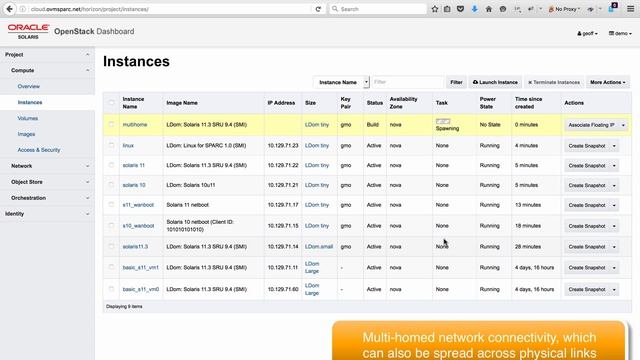Reload the page with the refresh icon
Screen dimensions: 640x360
(318, 9)
